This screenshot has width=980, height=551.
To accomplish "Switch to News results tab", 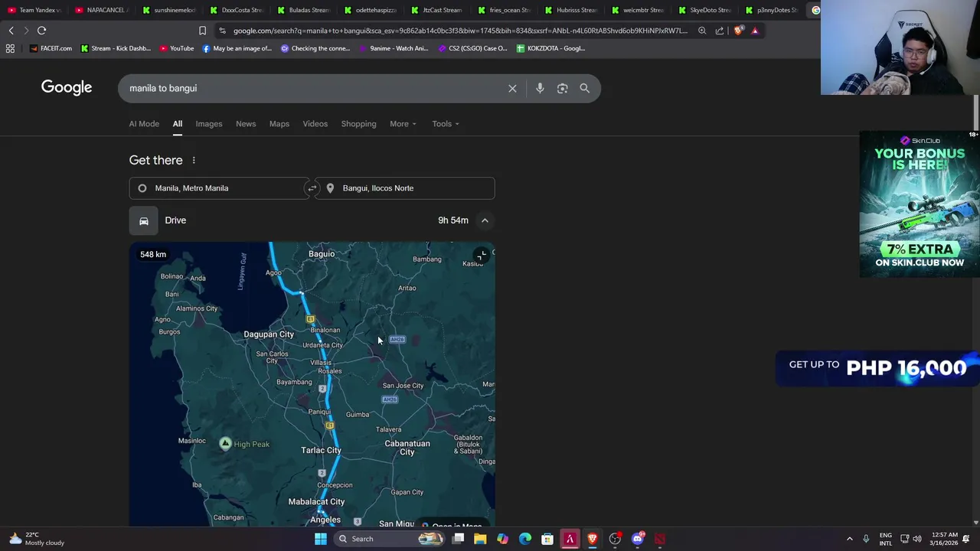I will [x=246, y=124].
